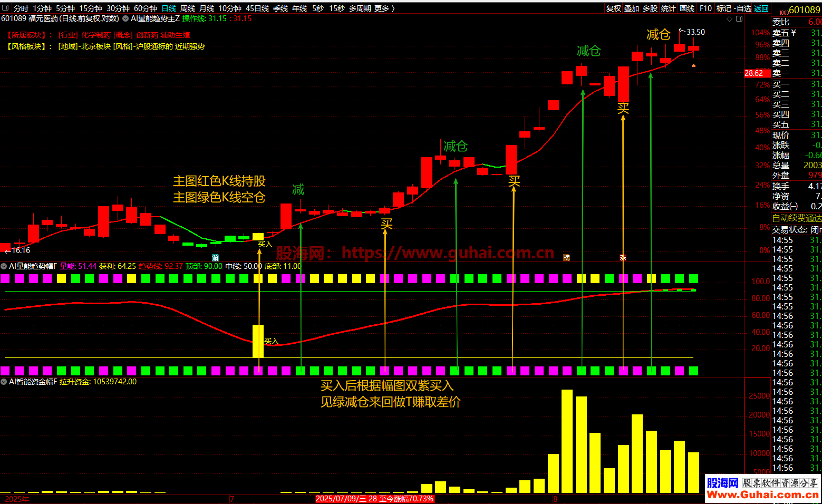
Task: Open the 多周期 multi-period view
Action: pyautogui.click(x=360, y=8)
